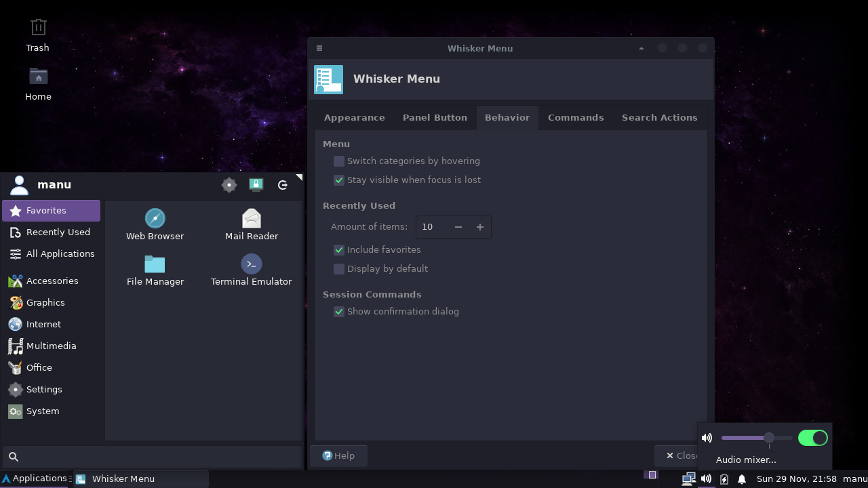Click the Help button
The image size is (868, 488).
click(x=338, y=456)
